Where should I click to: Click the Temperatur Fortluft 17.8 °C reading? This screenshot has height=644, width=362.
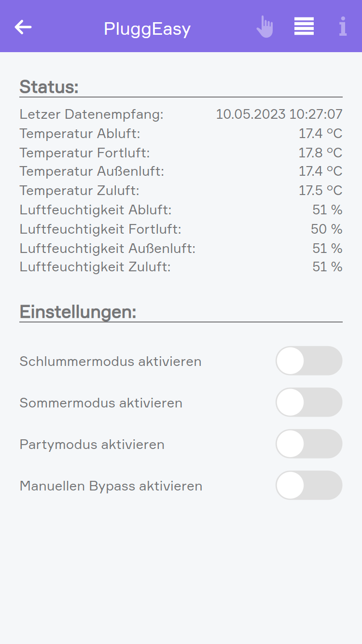320,153
